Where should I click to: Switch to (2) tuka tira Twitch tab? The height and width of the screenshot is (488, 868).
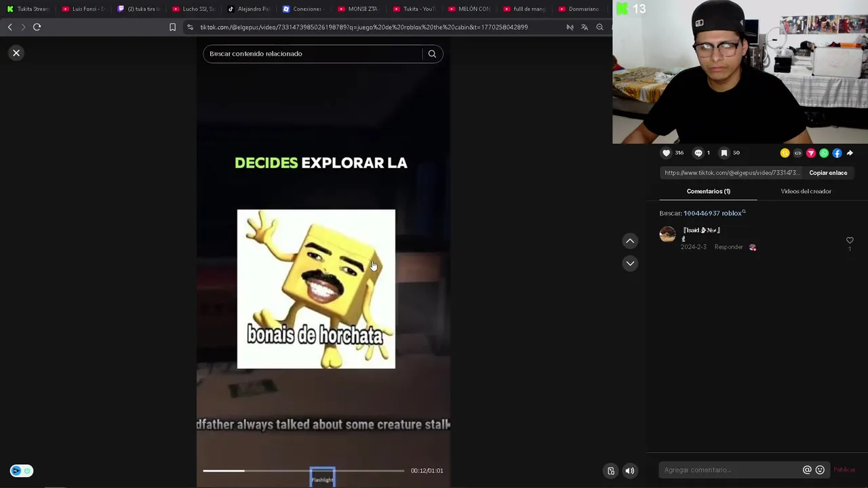pos(138,9)
